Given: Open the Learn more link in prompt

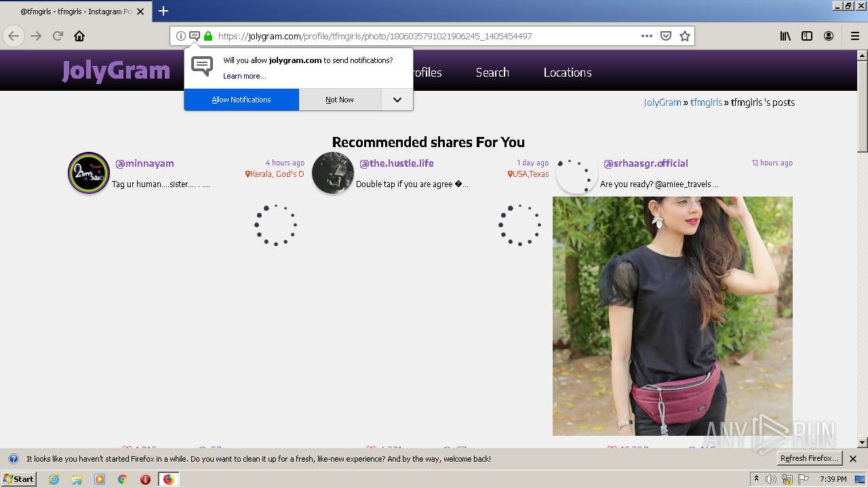Looking at the screenshot, I should pyautogui.click(x=244, y=76).
